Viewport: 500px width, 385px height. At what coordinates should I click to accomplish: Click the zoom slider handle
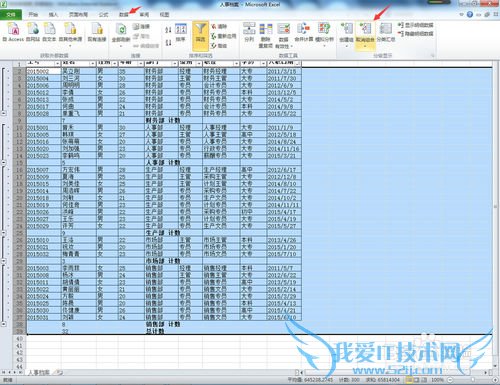point(473,380)
